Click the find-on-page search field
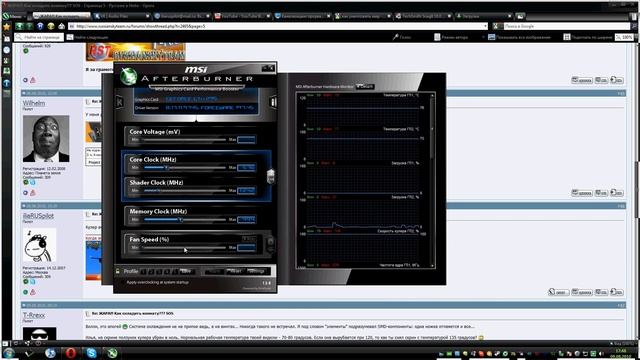This screenshot has width=640, height=360. tap(39, 37)
